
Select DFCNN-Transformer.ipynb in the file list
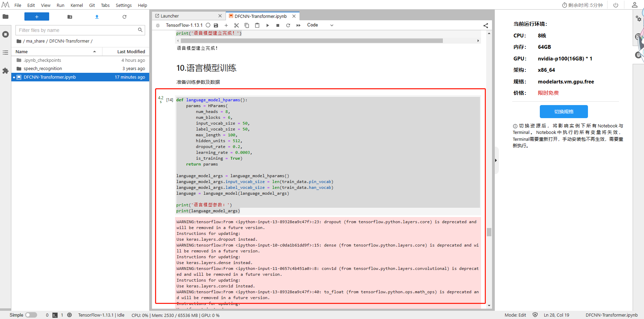(80, 77)
